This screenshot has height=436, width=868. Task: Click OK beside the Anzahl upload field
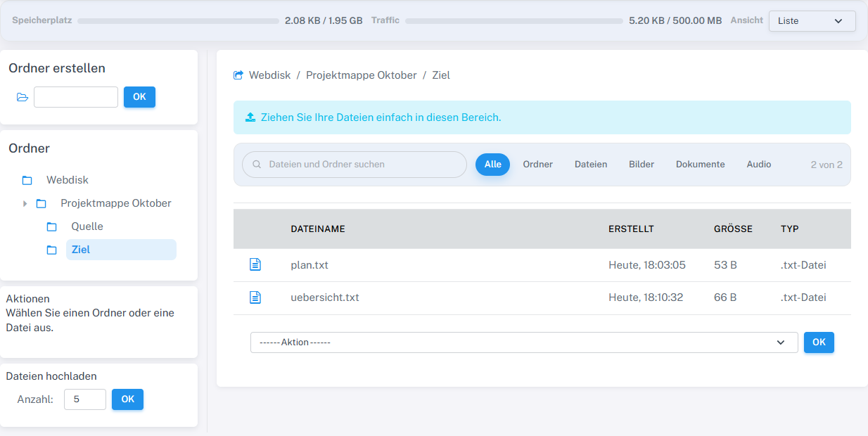pos(127,399)
